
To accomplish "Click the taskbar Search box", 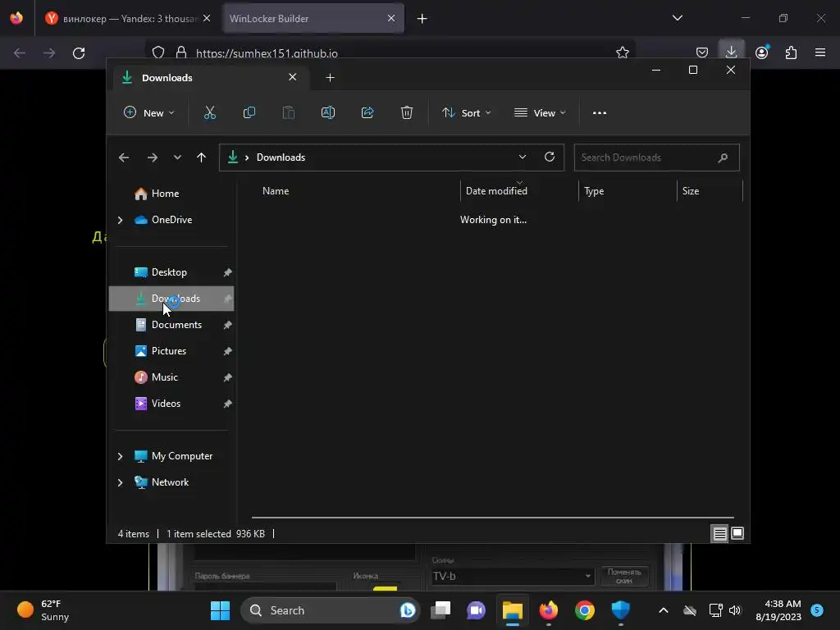I will point(329,610).
